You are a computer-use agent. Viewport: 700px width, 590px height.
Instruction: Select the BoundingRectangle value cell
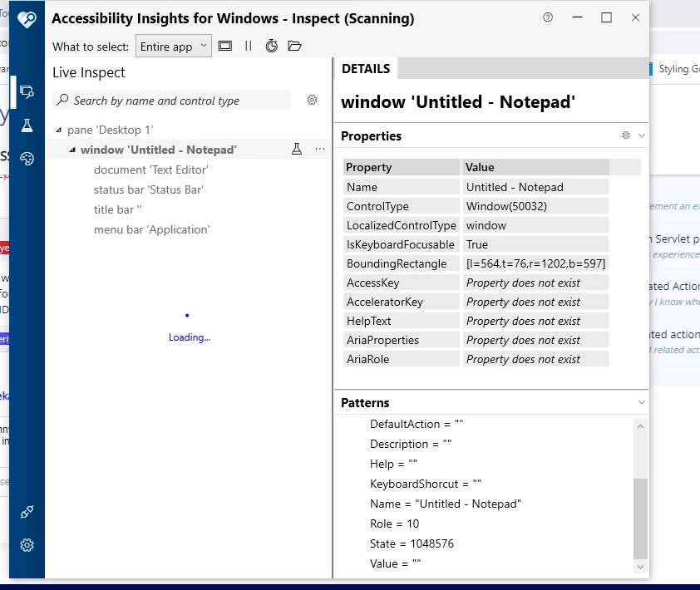coord(535,263)
